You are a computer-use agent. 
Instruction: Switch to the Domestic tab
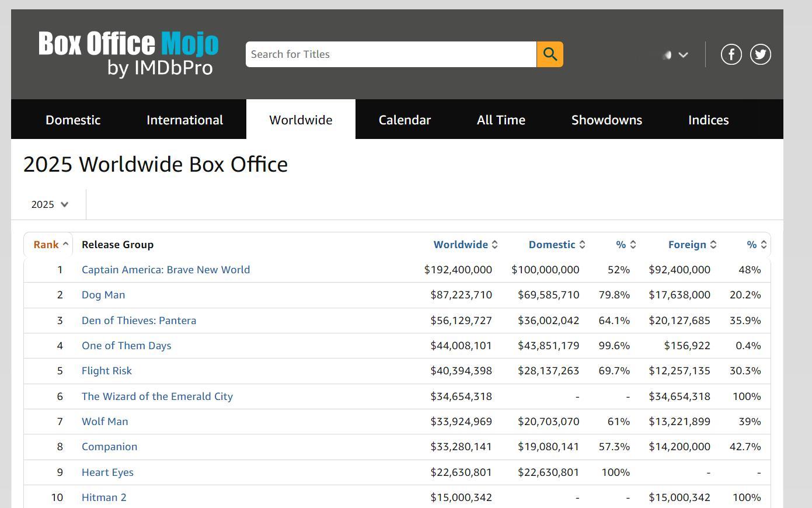73,120
